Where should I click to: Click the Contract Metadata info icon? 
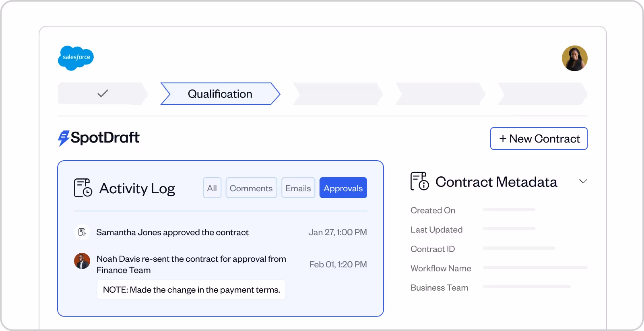click(x=419, y=181)
